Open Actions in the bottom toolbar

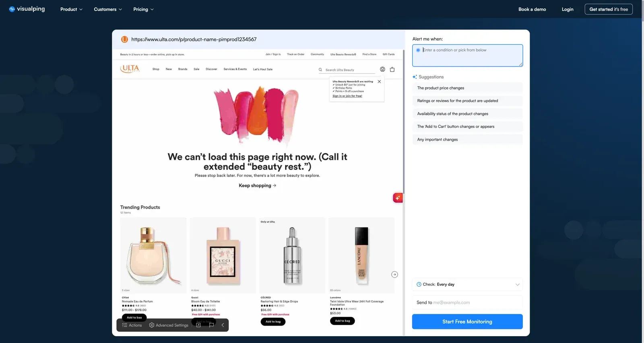click(132, 325)
